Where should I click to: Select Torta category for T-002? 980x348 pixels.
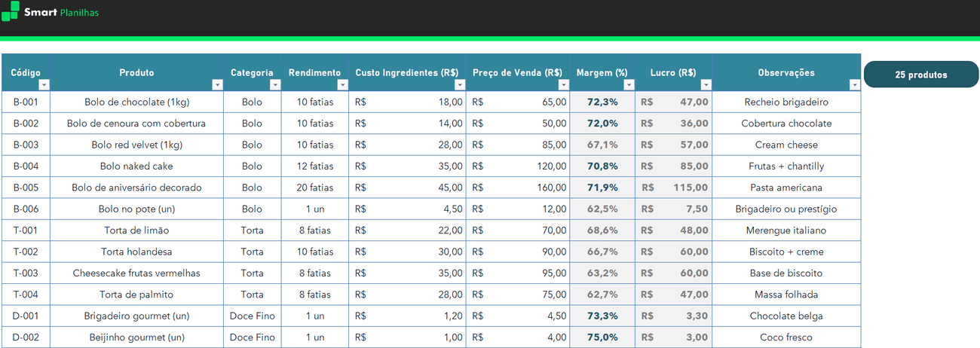[x=253, y=252]
